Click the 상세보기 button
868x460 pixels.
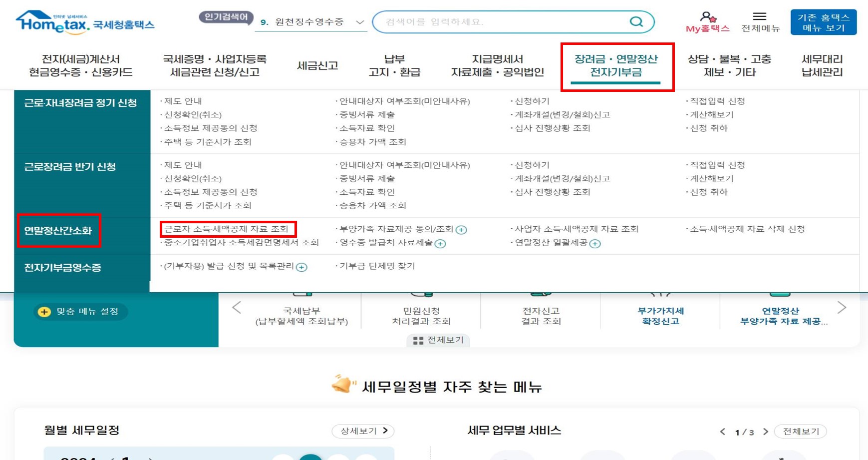tap(362, 431)
